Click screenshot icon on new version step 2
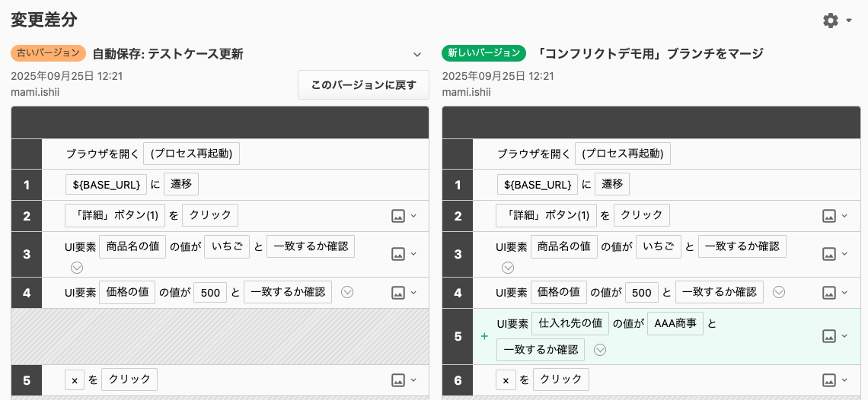 (829, 216)
